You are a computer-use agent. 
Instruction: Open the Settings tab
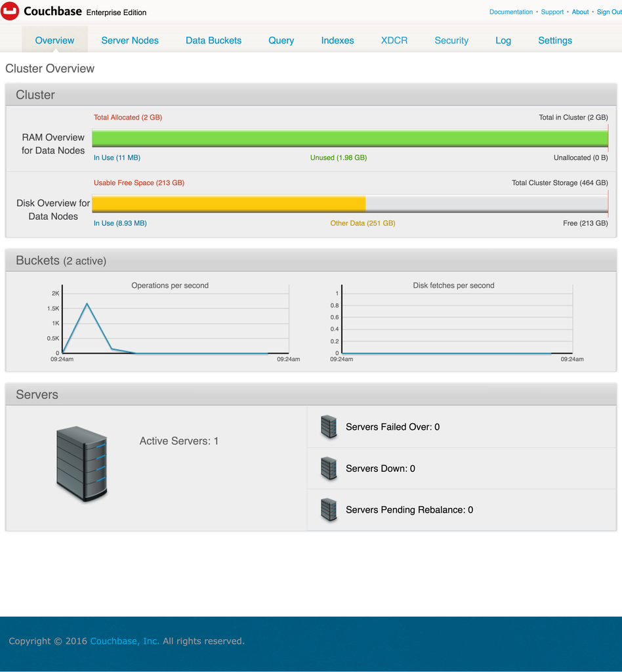pos(555,40)
